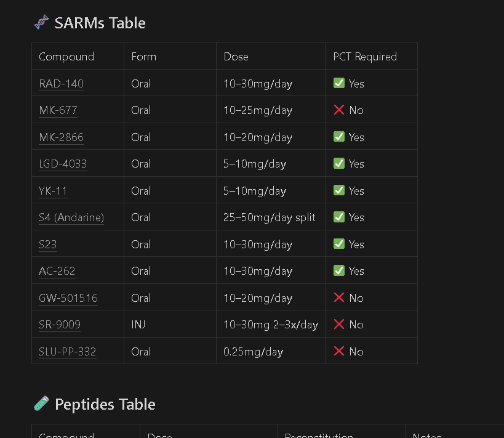504x438 pixels.
Task: Visit the YK-11 link
Action: 53,191
